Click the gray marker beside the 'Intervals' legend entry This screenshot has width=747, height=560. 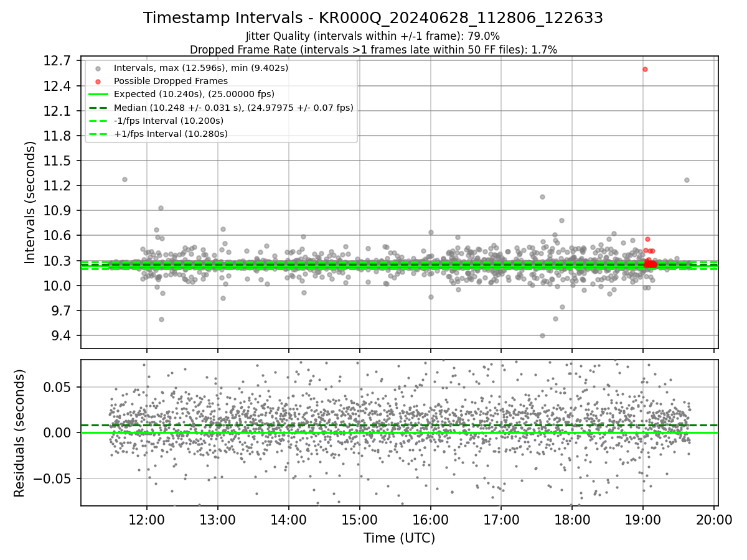(98, 68)
